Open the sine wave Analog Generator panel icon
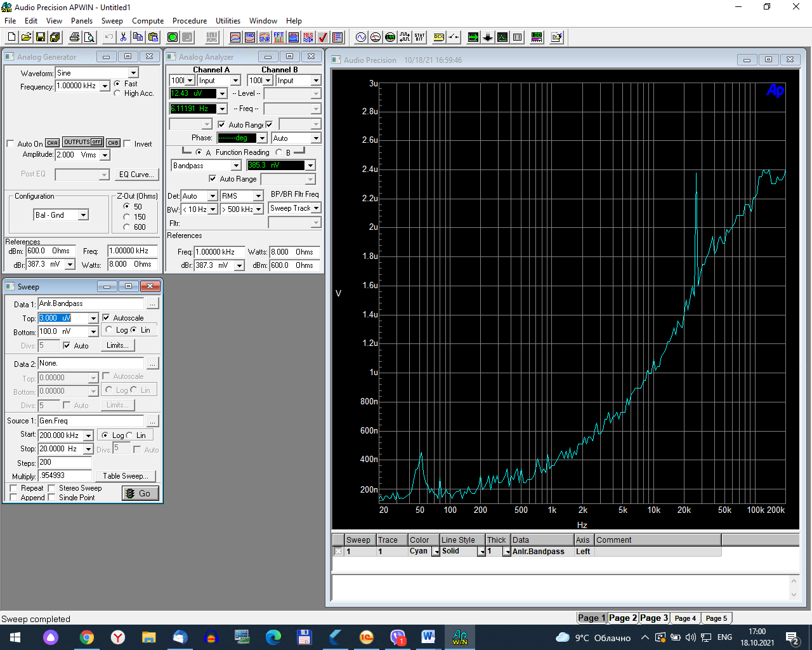The image size is (812, 650). click(x=361, y=37)
